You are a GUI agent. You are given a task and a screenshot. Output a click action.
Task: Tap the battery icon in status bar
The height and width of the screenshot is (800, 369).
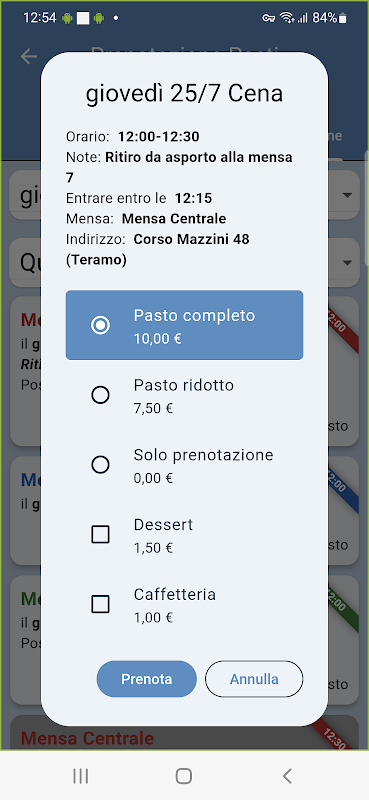pyautogui.click(x=342, y=18)
